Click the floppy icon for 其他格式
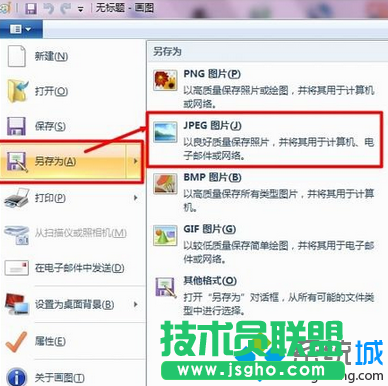Viewport: 388px width, 386px height. point(166,287)
